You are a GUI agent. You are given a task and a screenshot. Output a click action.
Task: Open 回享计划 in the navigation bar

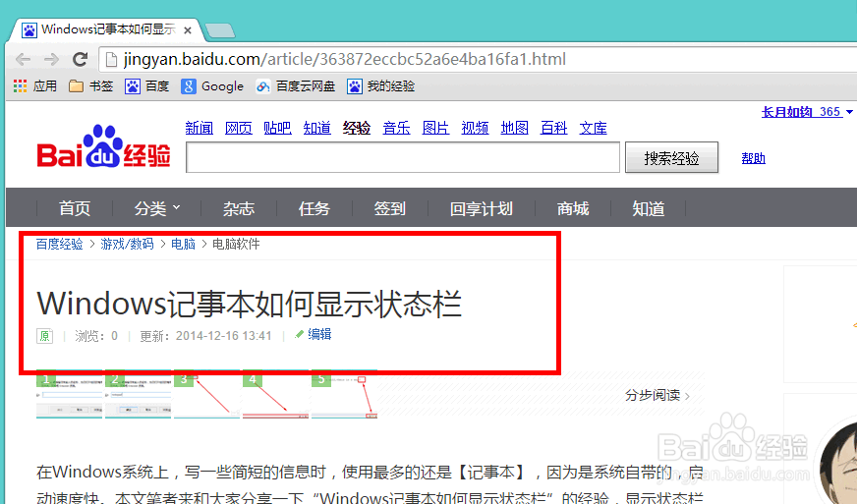[481, 208]
